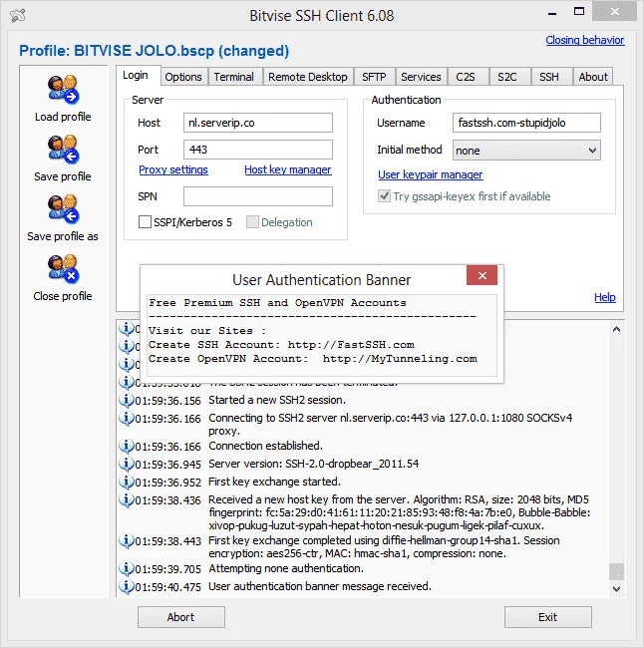Select the Services tab
This screenshot has height=648, width=644.
pyautogui.click(x=422, y=77)
